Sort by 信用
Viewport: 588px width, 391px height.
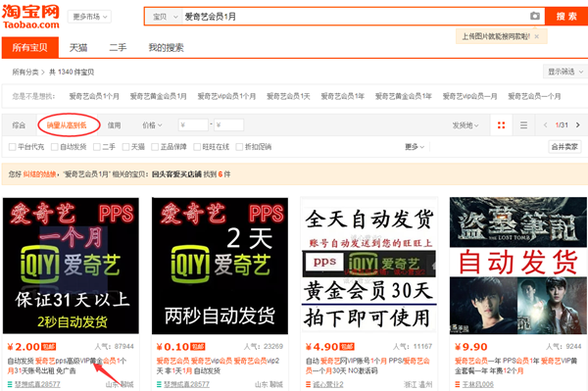pos(114,125)
